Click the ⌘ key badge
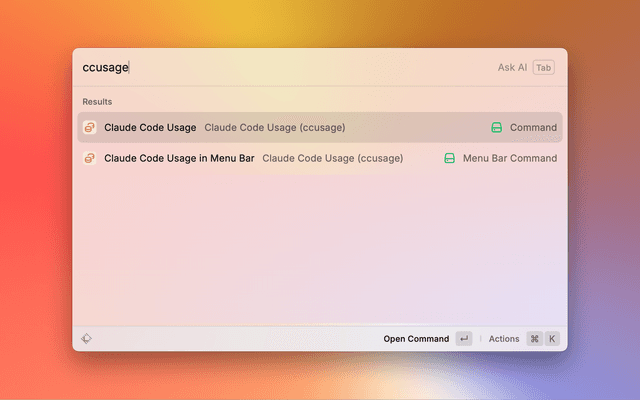 (535, 339)
